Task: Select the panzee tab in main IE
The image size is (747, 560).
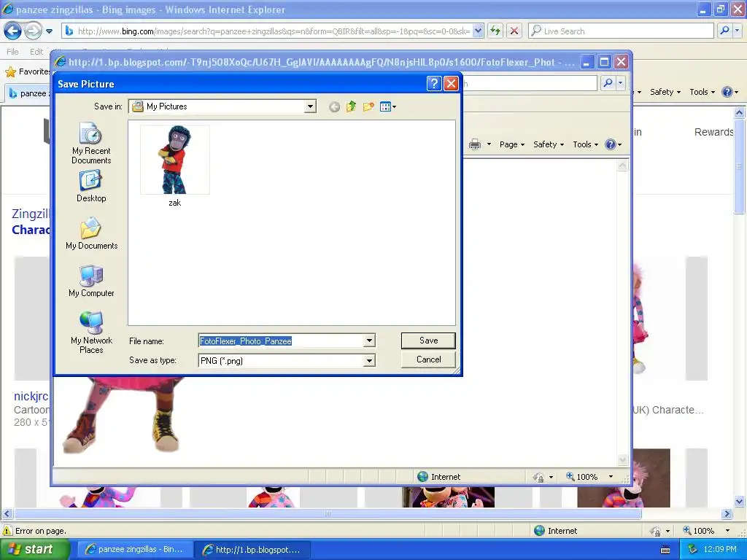Action: (28, 93)
